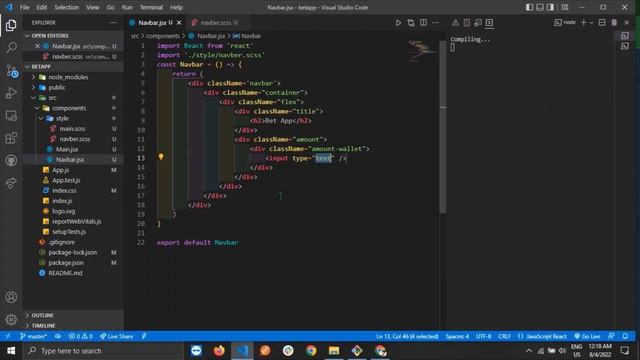
Task: Open Main.jsx in explorer tree
Action: (x=67, y=149)
